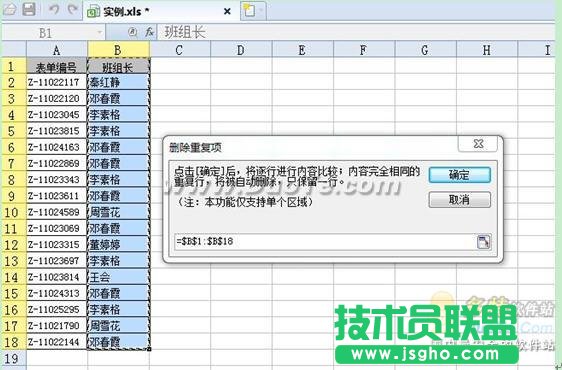Screen dimensions: 562x370
Task: Click the =$B$1:$B$18 range field
Action: click(x=325, y=241)
